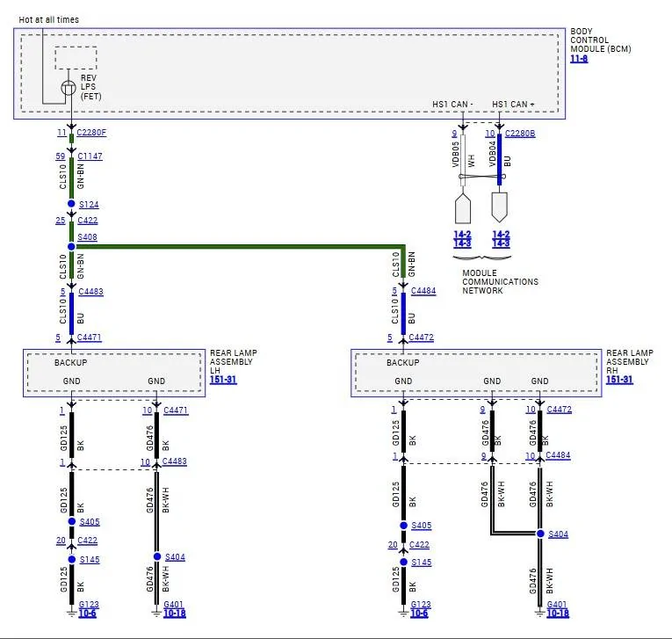Open C422 link beside pin 25
This screenshot has width=672, height=639.
(88, 221)
